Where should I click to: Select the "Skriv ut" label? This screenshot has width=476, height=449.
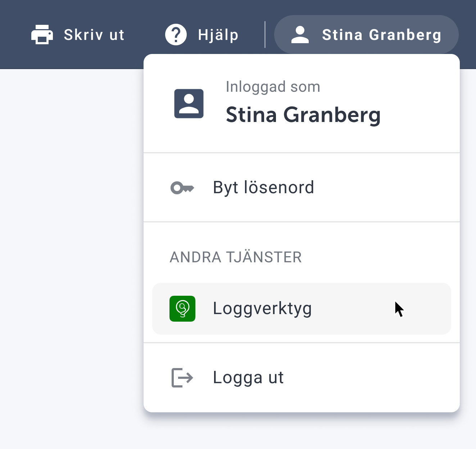pyautogui.click(x=94, y=35)
